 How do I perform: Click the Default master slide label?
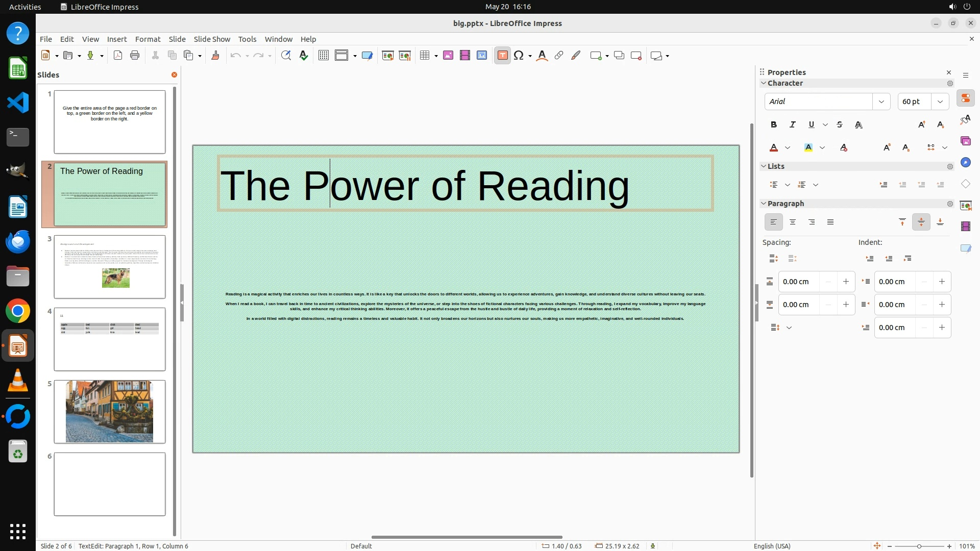pyautogui.click(x=361, y=546)
